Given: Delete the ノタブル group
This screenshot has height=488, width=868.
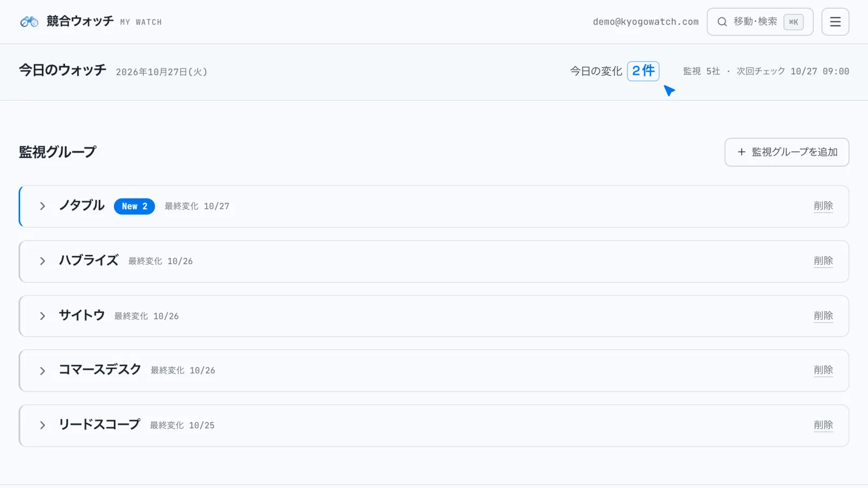Looking at the screenshot, I should [823, 206].
